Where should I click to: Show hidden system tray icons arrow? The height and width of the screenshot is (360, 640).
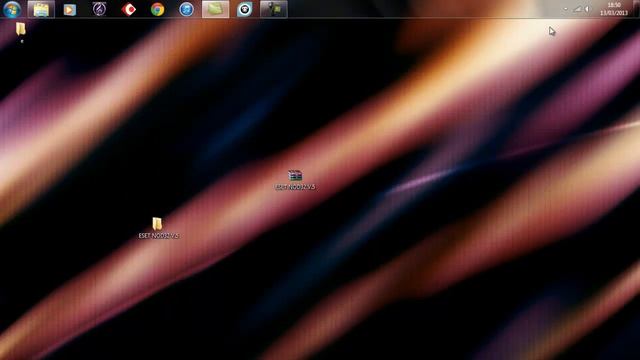566,9
